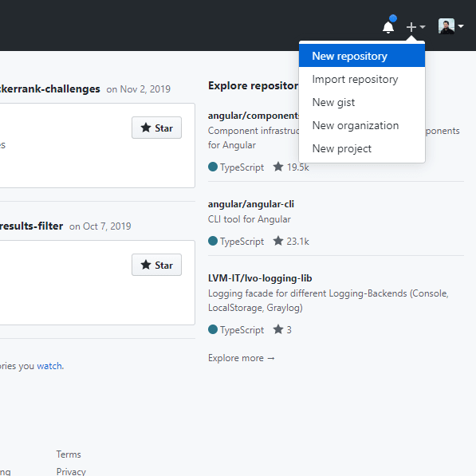Click TypeScript language dot for angular/components
476x476 pixels.
(213, 167)
